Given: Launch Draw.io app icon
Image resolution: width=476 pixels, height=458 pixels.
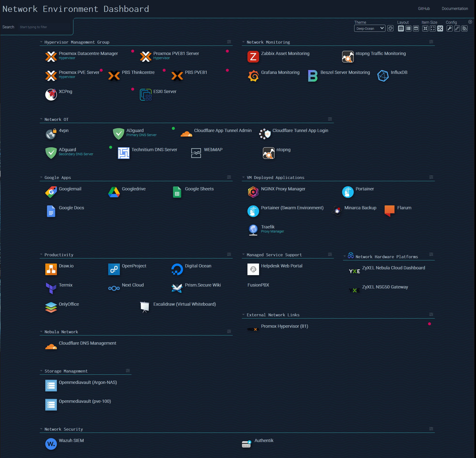Looking at the screenshot, I should (51, 269).
